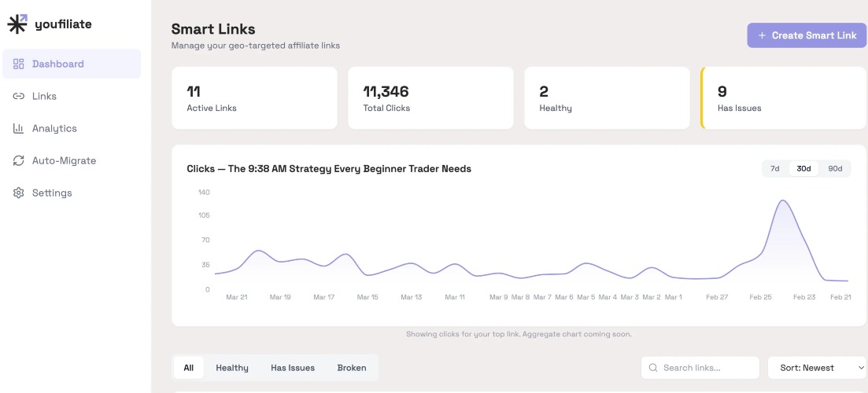Select the Has Issues filter tab

pos(293,368)
